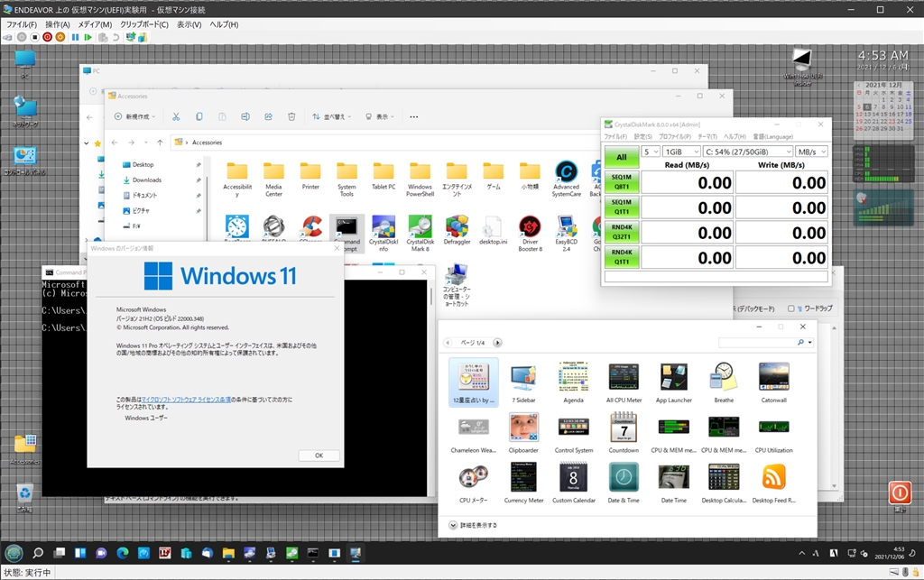Screen dimensions: 924x580
Task: Open the プロファイル(P) menu in CrystalDiskMark
Action: 674,136
